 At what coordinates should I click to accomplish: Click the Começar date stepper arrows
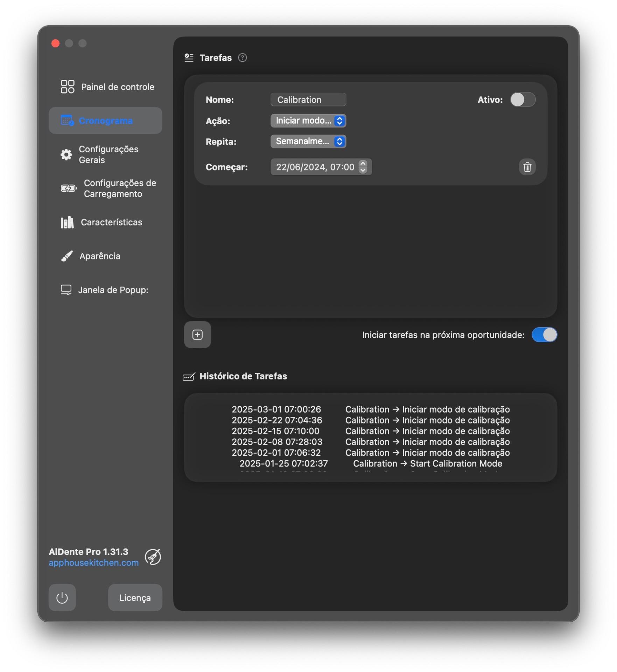point(363,167)
